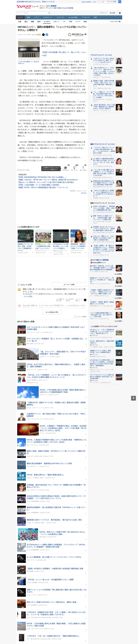Share the article on Facebook
The height and width of the screenshot is (644, 138).
[47, 35]
